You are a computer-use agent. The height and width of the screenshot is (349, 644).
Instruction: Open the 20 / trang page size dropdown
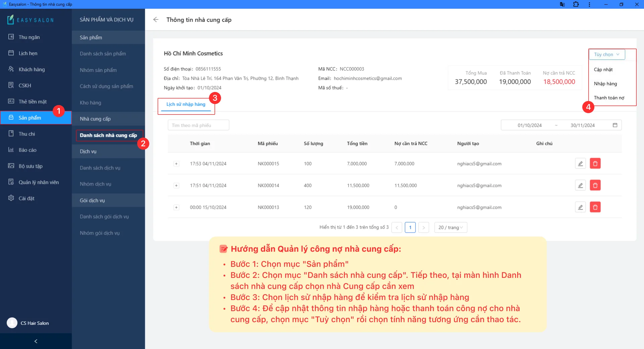pos(450,227)
